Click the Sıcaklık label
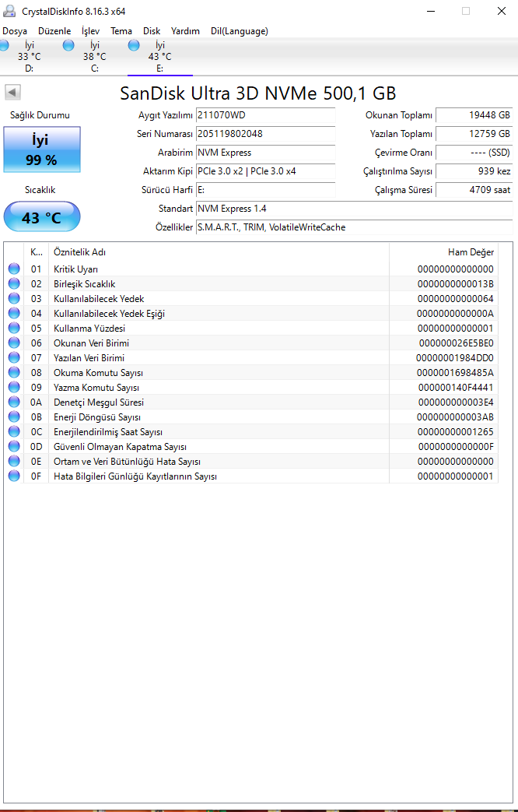Screen dimensions: 518x812 point(40,189)
